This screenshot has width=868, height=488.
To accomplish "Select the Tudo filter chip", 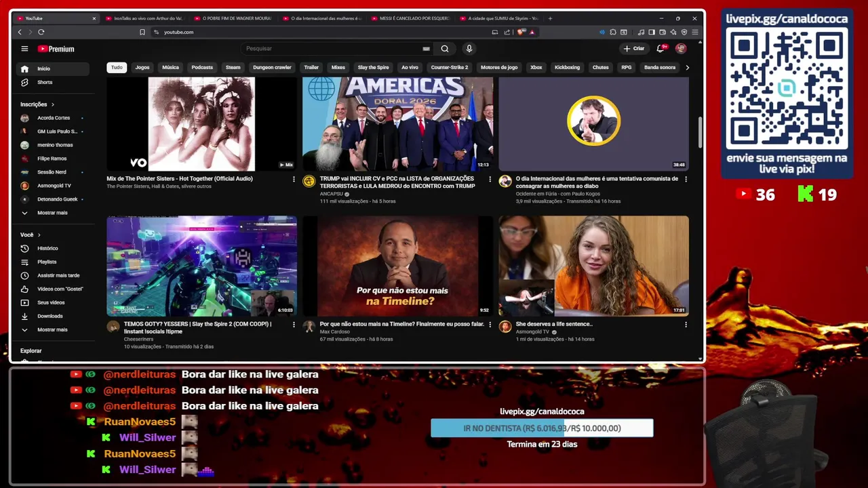I will coord(117,67).
